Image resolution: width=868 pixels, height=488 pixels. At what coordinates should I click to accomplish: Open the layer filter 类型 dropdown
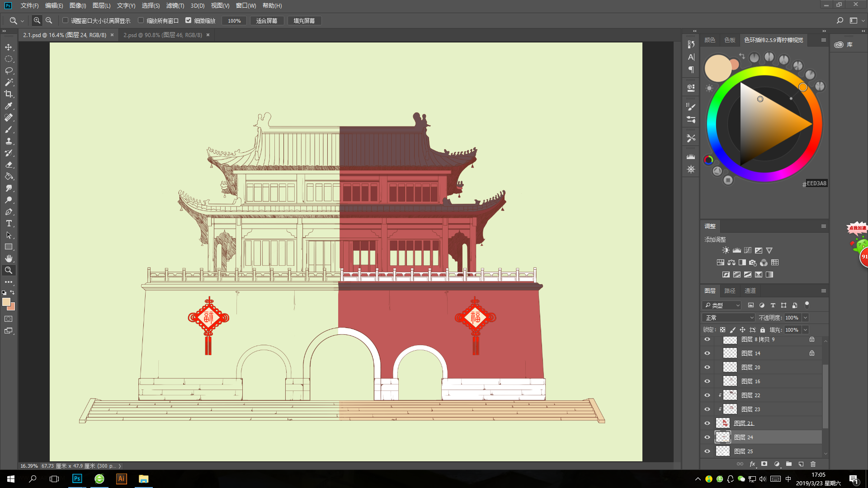pos(722,305)
